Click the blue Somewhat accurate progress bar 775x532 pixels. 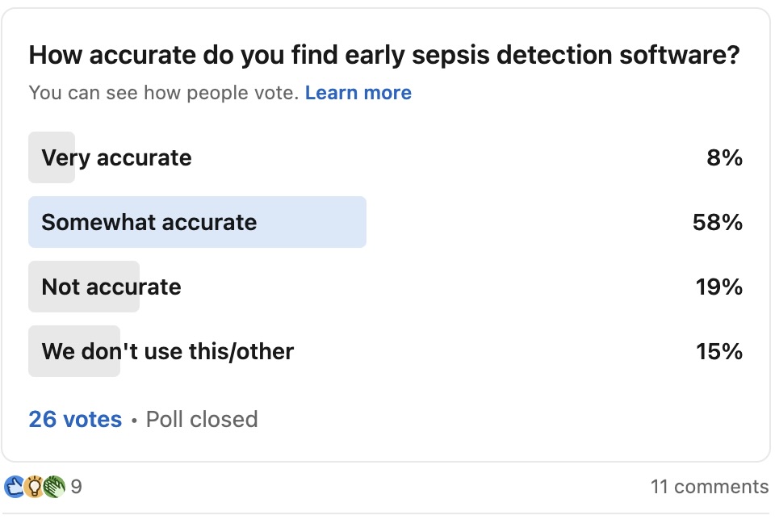(x=197, y=222)
